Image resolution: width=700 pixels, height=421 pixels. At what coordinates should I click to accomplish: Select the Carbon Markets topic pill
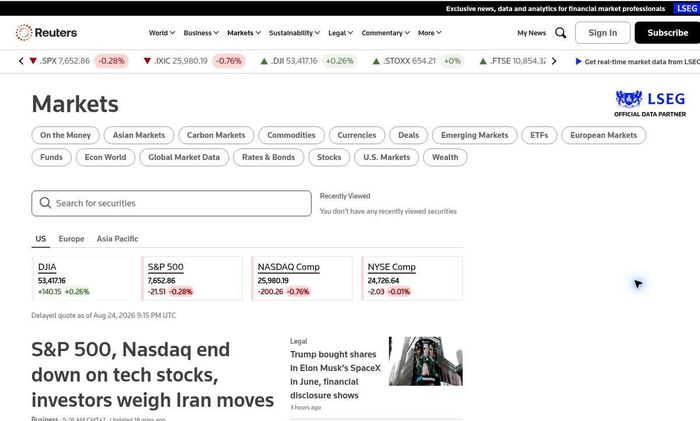216,135
